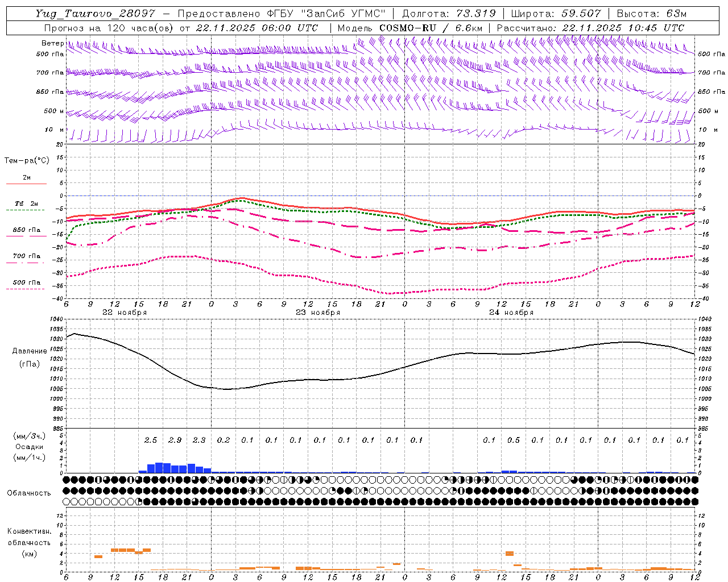
Task: Click the left 700 гПа wind level label
Action: tap(50, 73)
